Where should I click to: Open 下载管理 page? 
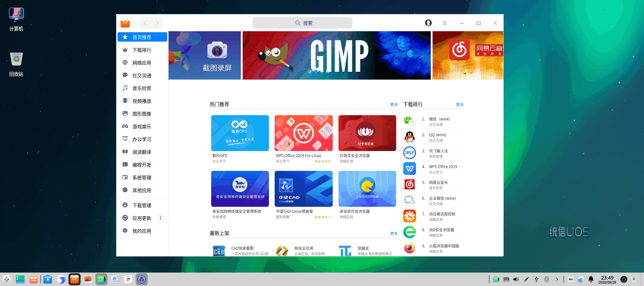142,205
